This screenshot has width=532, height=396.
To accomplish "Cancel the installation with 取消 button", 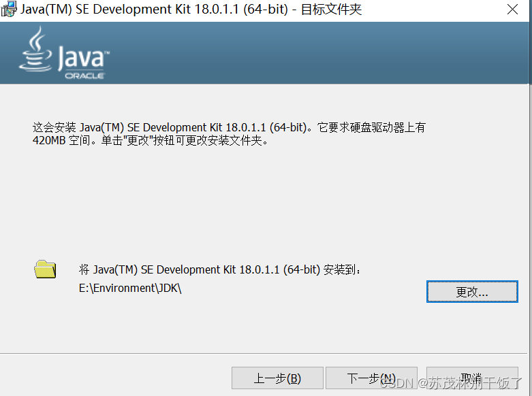I will (x=472, y=378).
